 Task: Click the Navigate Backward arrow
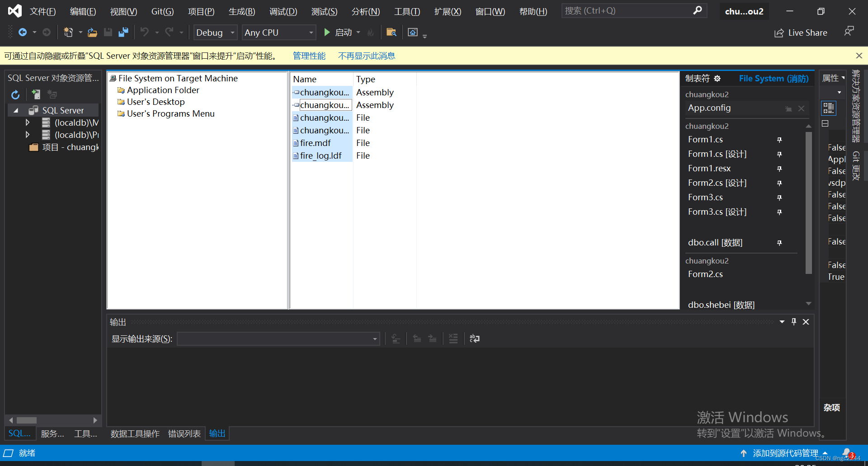tap(23, 32)
